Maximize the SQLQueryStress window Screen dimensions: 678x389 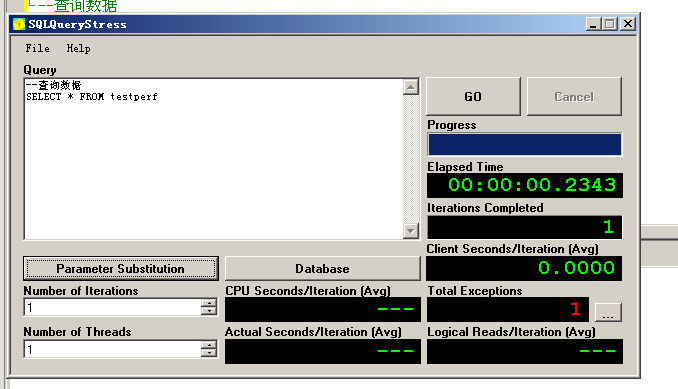pyautogui.click(x=610, y=24)
